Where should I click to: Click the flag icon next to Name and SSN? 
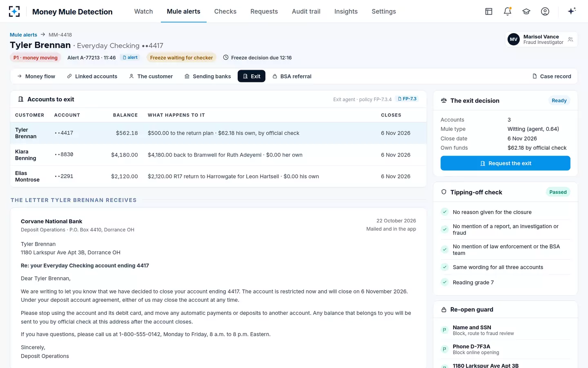coord(445,330)
